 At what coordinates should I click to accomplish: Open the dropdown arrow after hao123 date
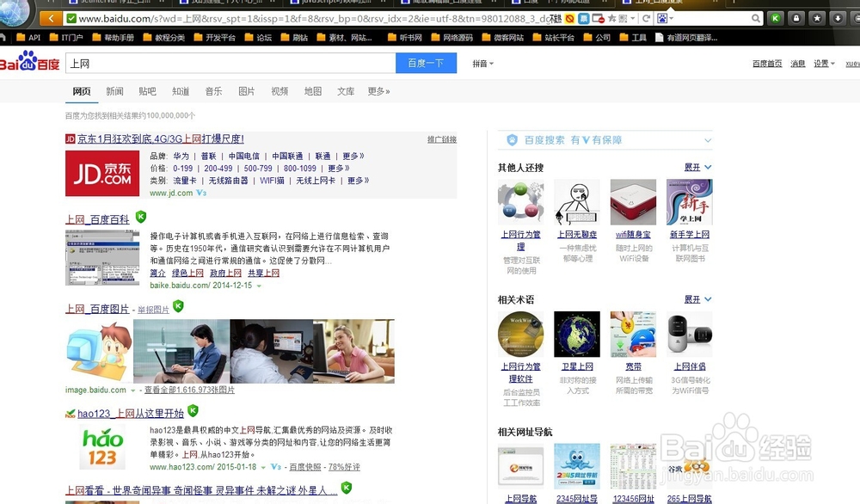click(263, 467)
